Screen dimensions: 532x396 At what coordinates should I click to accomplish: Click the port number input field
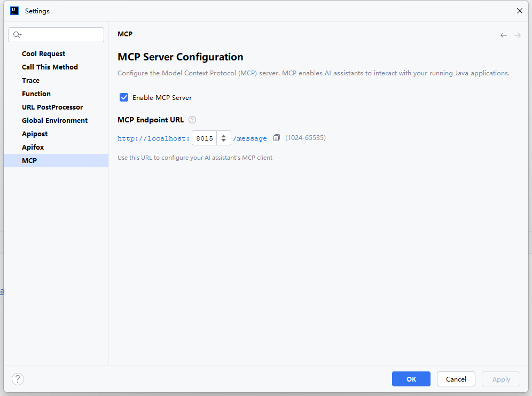click(205, 138)
